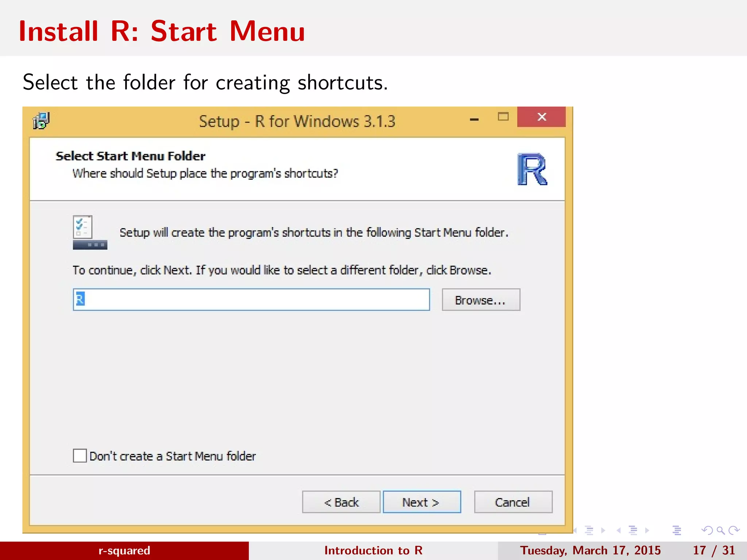Click 'Select the folder for creating shortcuts.' text
Viewport: 747px width, 560px height.
pyautogui.click(x=205, y=82)
